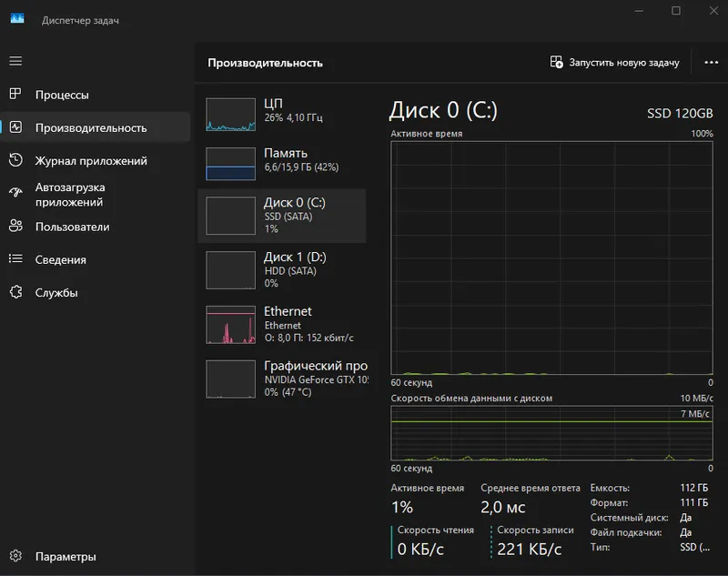The image size is (728, 576).
Task: Click the run new task icon
Action: pos(556,62)
